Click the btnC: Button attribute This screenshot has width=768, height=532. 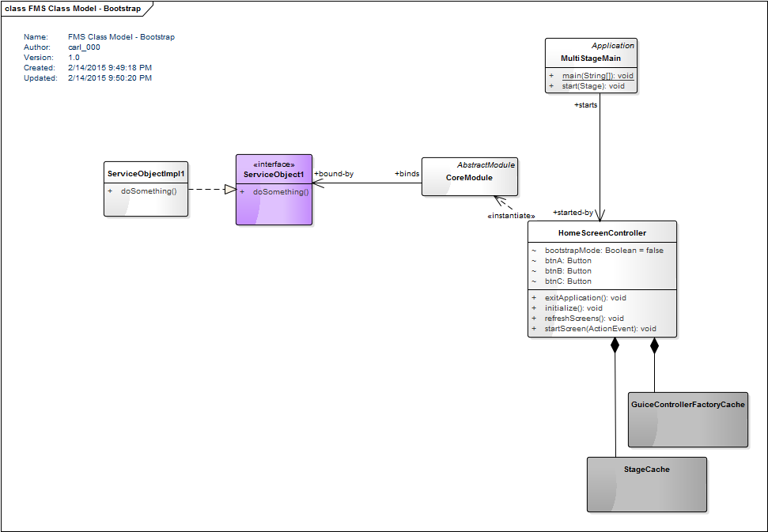(568, 281)
